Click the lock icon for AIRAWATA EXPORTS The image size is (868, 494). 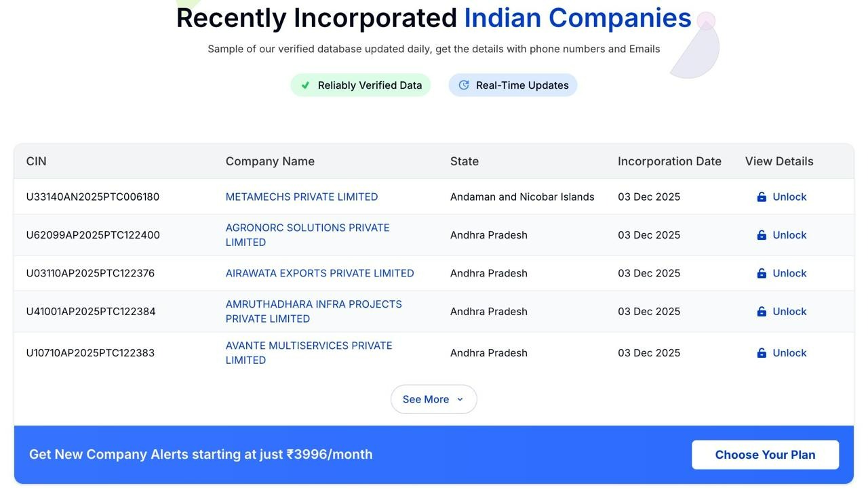click(x=762, y=274)
